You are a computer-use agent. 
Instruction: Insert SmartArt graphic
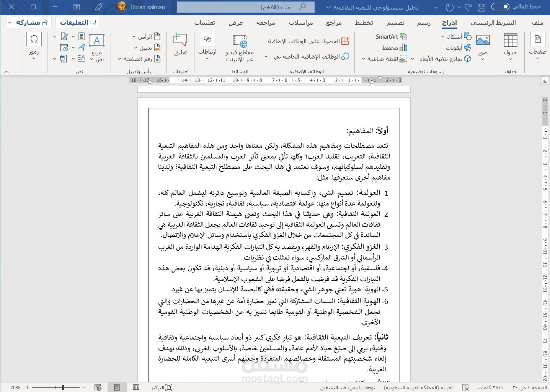391,37
